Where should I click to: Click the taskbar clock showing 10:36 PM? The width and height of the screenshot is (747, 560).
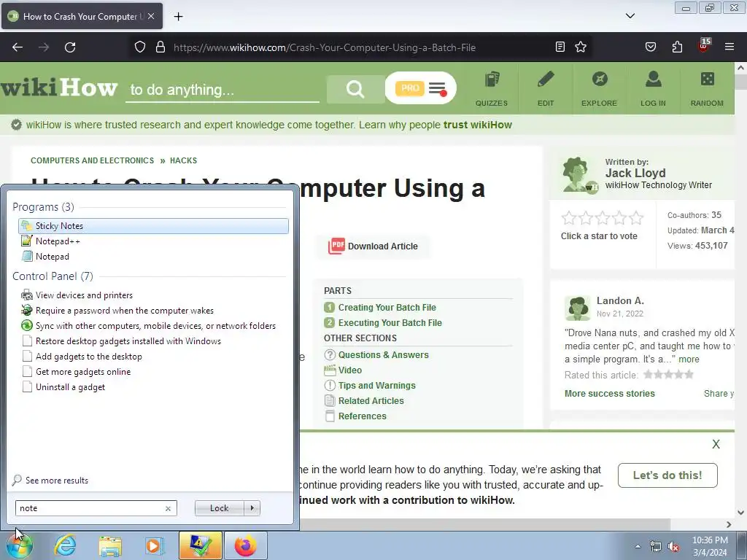tap(710, 546)
